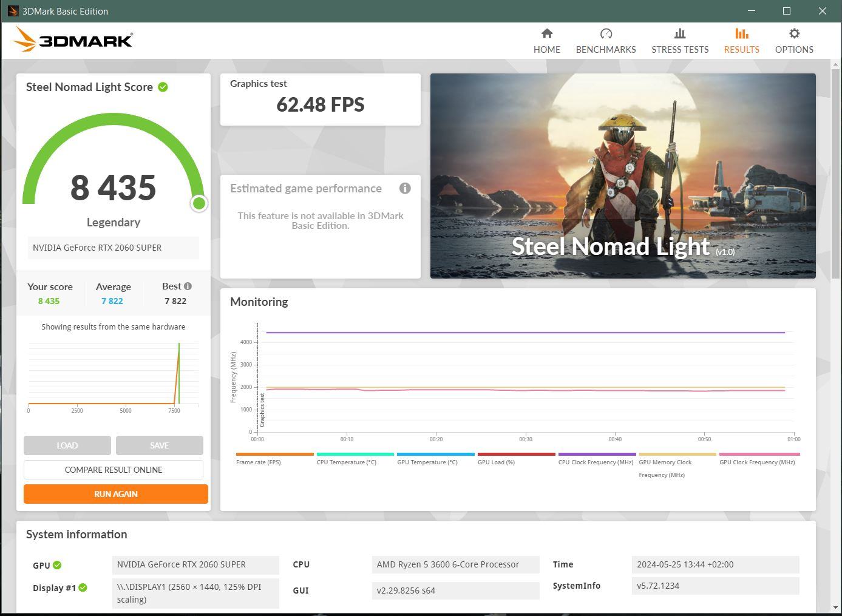This screenshot has height=616, width=842.
Task: Click the green knob on the score gauge
Action: coord(199,203)
